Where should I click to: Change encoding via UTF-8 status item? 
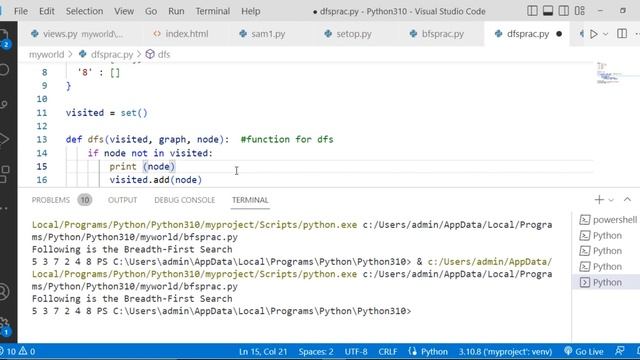356,351
